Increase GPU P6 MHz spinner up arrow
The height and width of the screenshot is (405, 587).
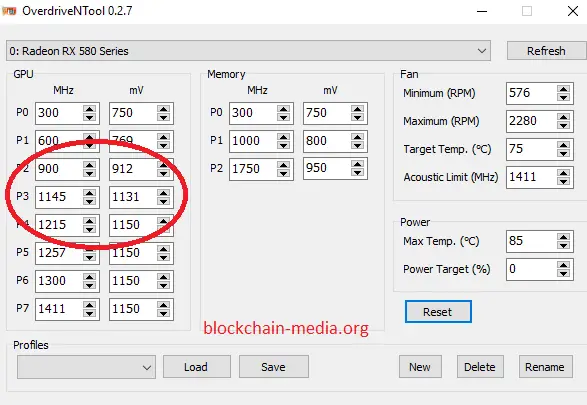pos(89,277)
